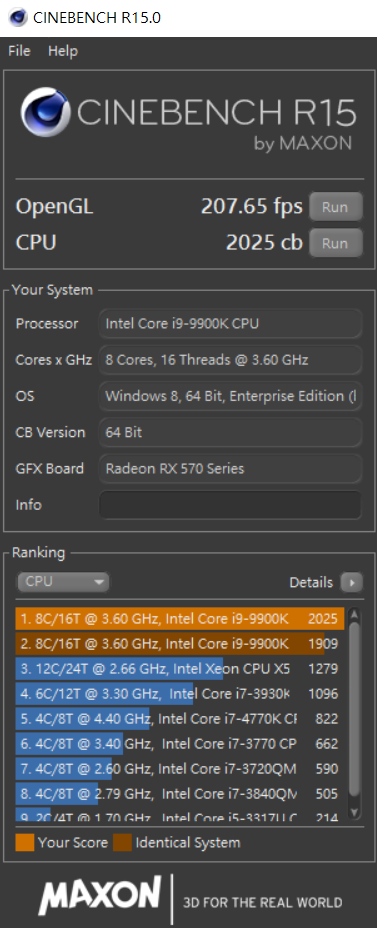Open the Details arrow button in Ranking
This screenshot has height=928, width=377.
(x=352, y=583)
